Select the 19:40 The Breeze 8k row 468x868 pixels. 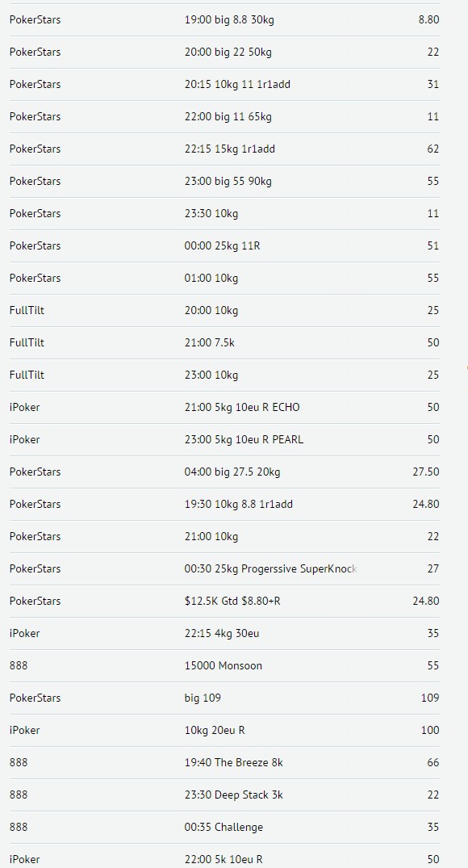[x=224, y=762]
